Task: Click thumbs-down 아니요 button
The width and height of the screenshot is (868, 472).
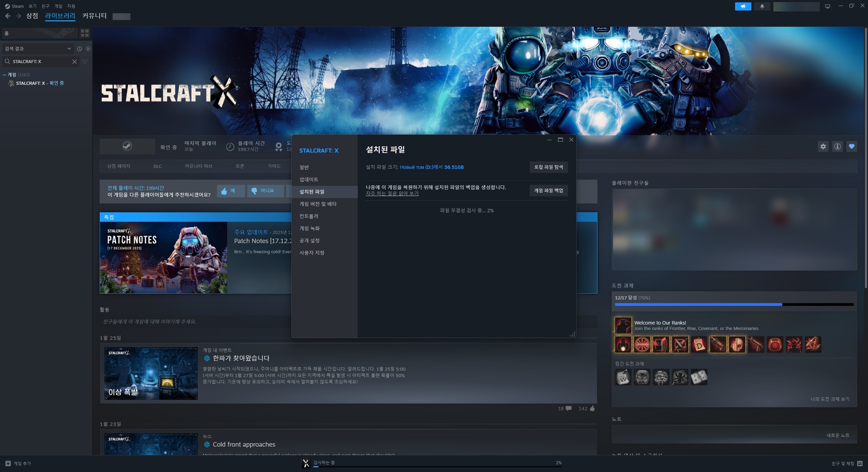Action: coord(265,191)
